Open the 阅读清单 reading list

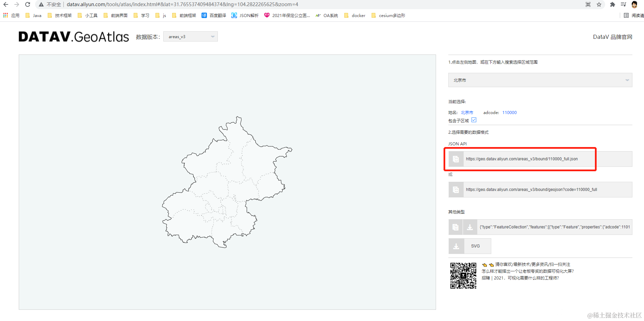tap(633, 15)
